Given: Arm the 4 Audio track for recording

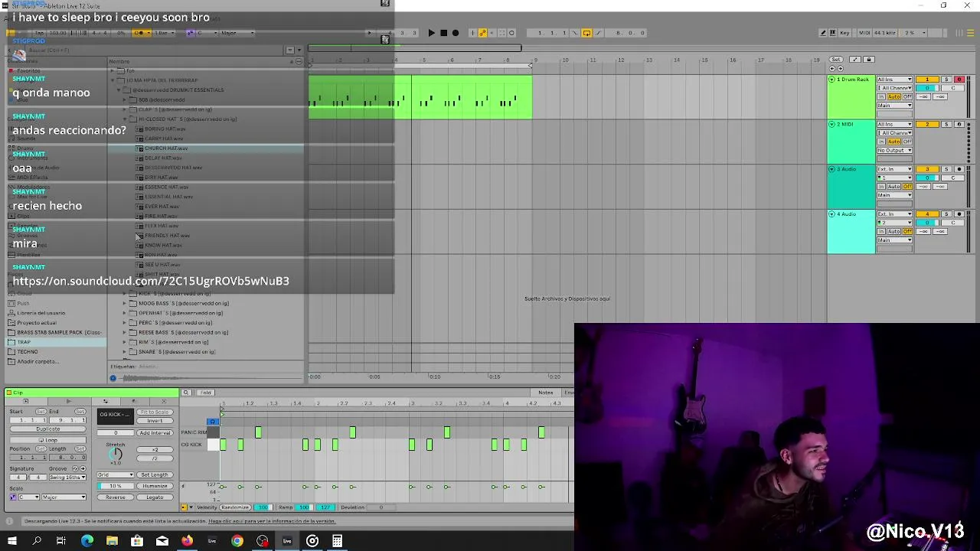Looking at the screenshot, I should 959,214.
